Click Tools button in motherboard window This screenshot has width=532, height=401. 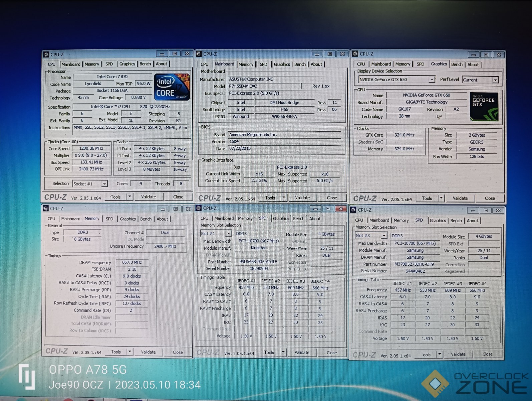click(x=270, y=198)
